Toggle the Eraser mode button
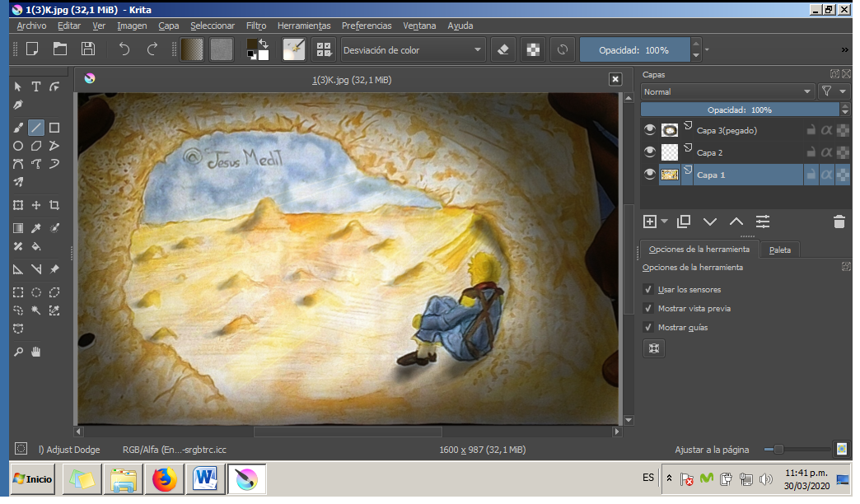The height and width of the screenshot is (504, 860). coord(504,49)
